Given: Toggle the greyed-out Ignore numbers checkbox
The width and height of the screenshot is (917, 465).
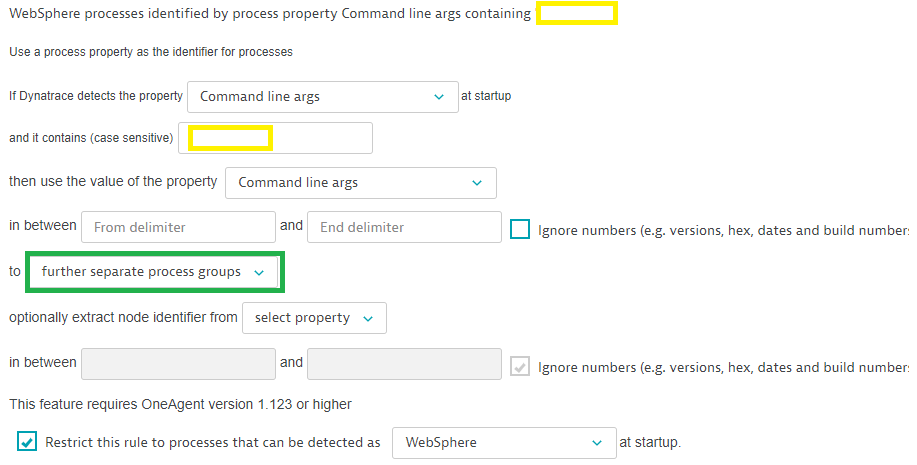Looking at the screenshot, I should (x=520, y=367).
